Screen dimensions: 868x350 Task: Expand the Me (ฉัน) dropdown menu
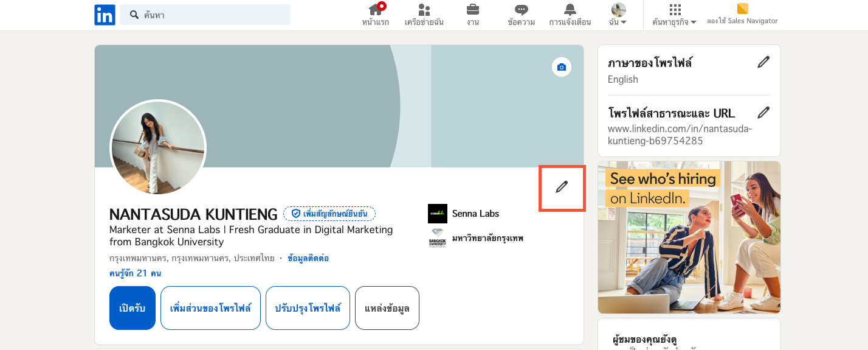(x=618, y=15)
